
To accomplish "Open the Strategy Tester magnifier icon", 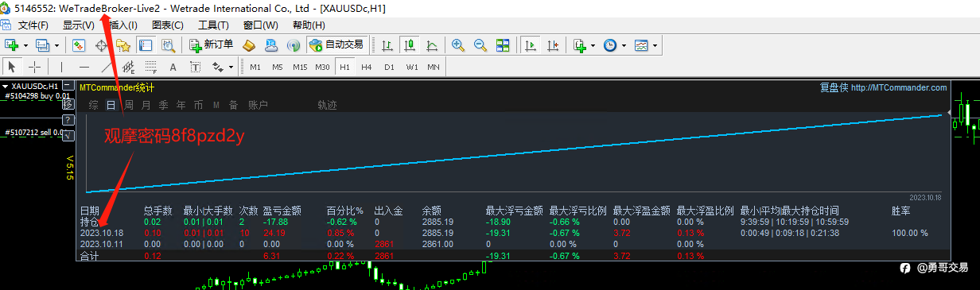I will [168, 45].
